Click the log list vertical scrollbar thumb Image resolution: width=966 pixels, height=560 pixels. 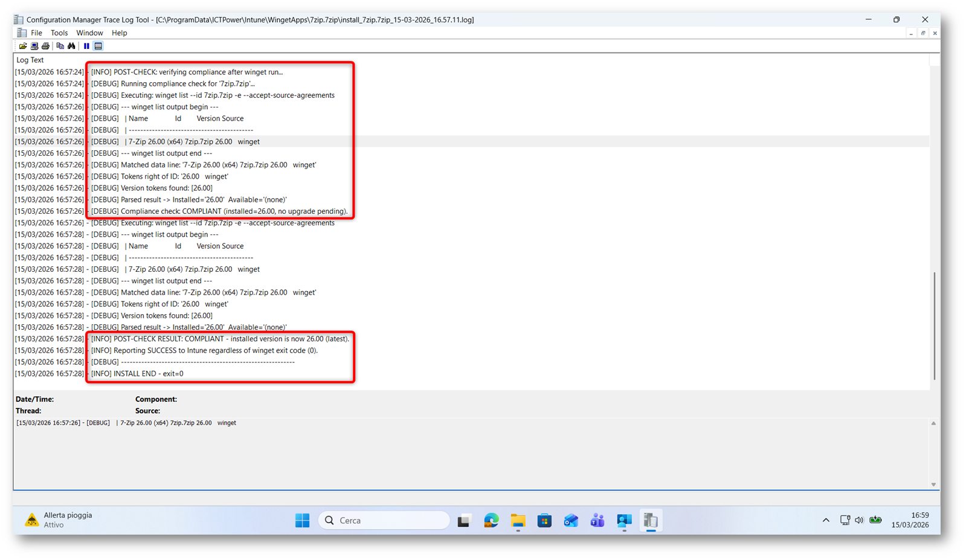[935, 326]
